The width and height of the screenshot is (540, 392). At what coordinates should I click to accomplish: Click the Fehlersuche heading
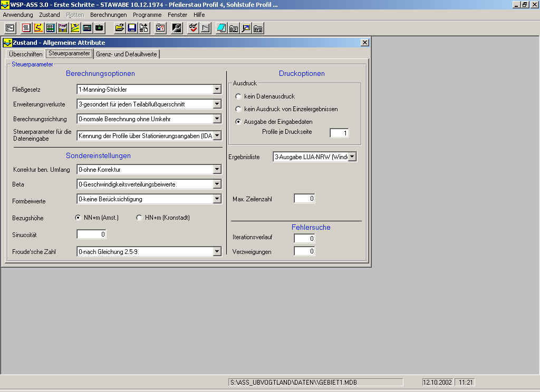311,227
